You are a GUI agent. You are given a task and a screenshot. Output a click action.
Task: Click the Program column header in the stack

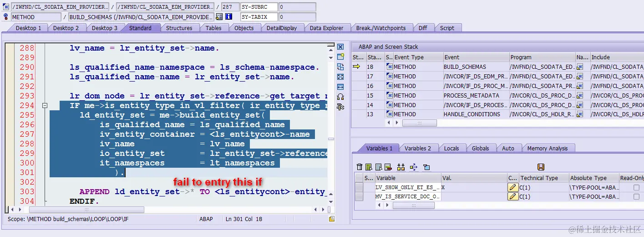coord(542,57)
